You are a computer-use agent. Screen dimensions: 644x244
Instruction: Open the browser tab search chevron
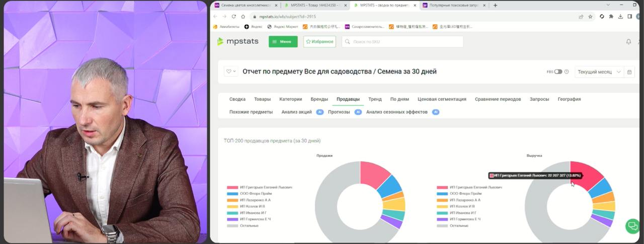pyautogui.click(x=608, y=5)
